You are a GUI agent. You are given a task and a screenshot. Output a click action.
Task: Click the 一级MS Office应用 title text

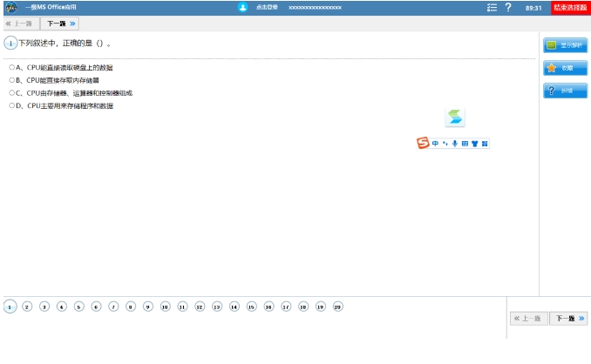point(51,7)
